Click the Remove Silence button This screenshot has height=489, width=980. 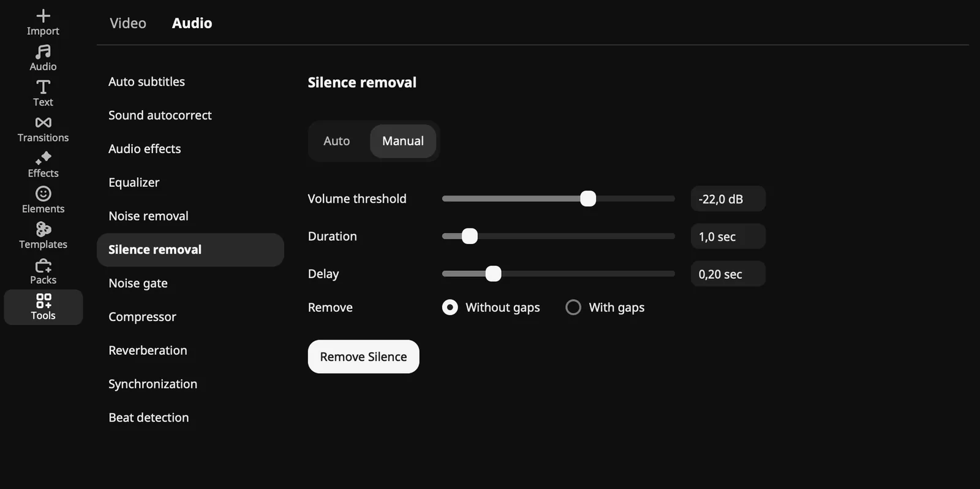pos(363,357)
